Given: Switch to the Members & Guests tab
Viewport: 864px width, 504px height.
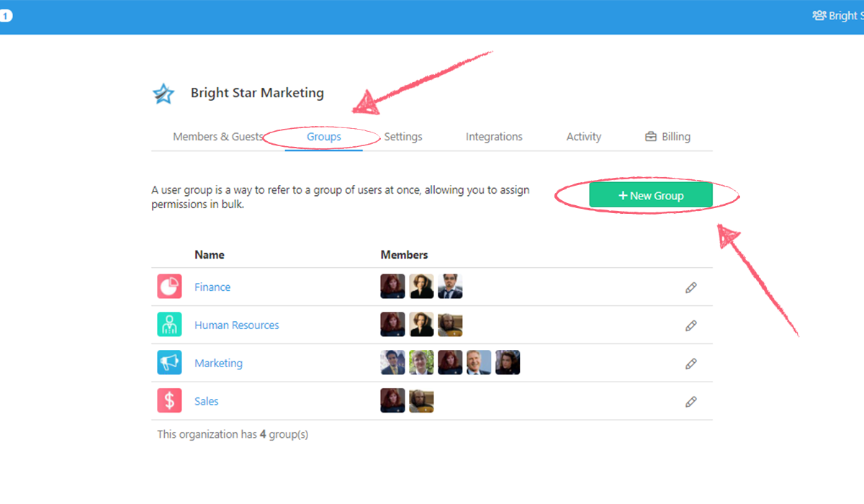Looking at the screenshot, I should 218,137.
